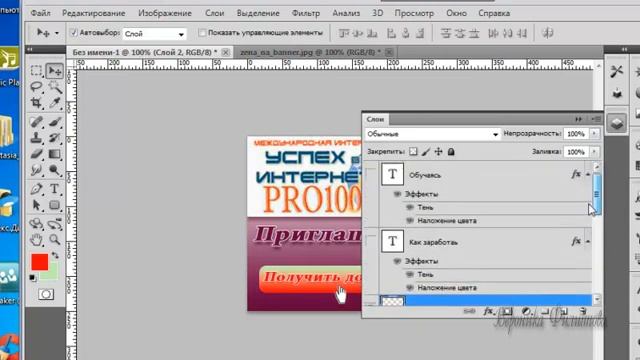Delete layer with the trash icon
640x360 pixels.
pos(583,311)
